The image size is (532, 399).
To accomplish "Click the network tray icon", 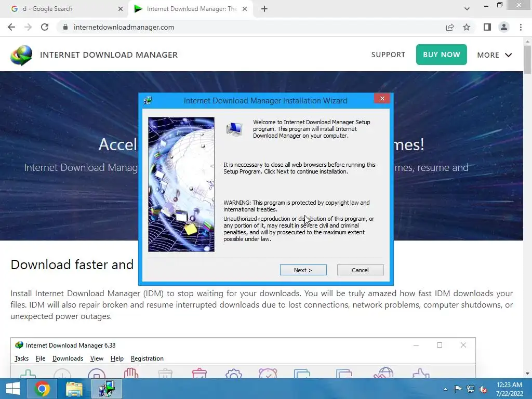I will [471, 389].
